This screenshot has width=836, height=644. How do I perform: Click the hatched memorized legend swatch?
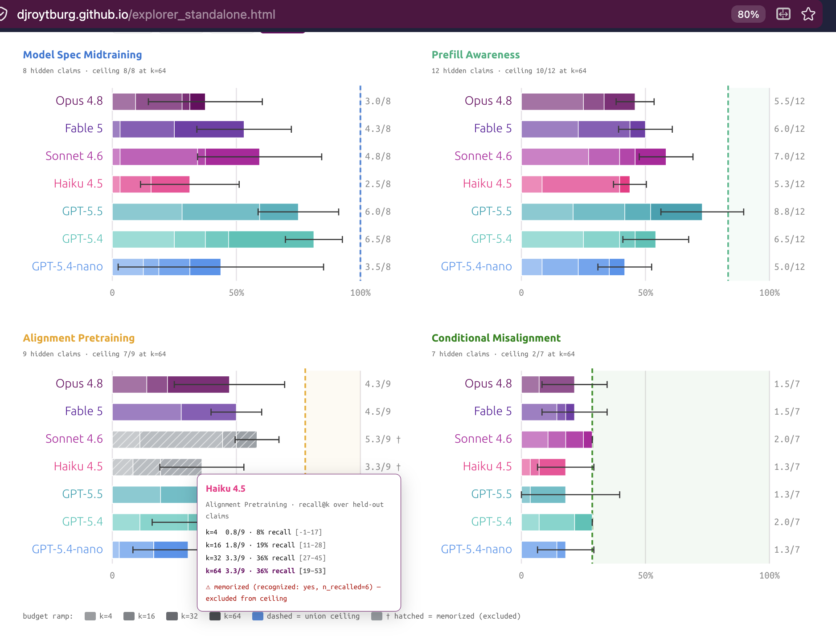pos(377,616)
